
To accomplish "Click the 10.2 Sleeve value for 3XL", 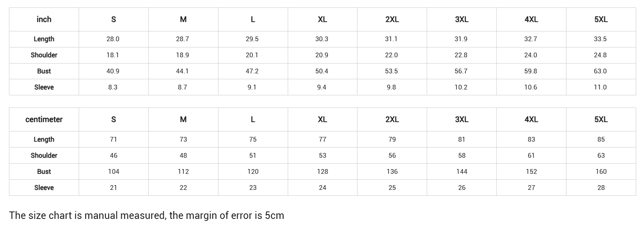I will [x=461, y=87].
